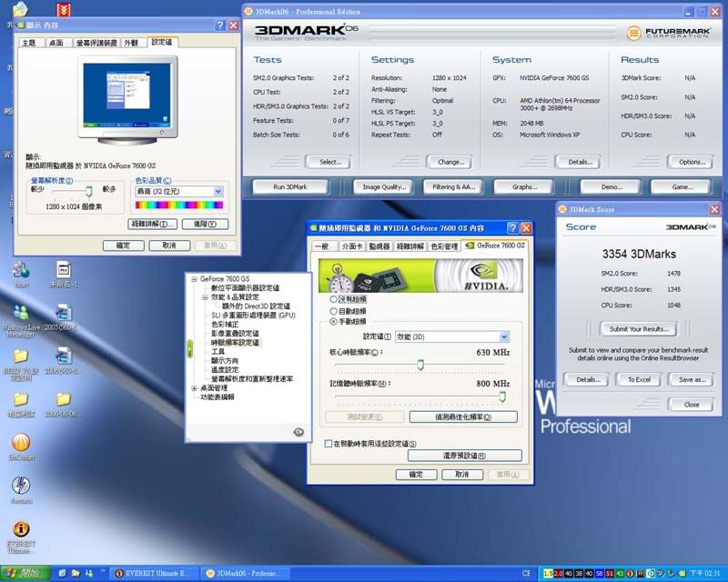This screenshot has width=728, height=582.
Task: Select 螢幕解析度和重新整理速率 in the tree
Action: click(252, 378)
